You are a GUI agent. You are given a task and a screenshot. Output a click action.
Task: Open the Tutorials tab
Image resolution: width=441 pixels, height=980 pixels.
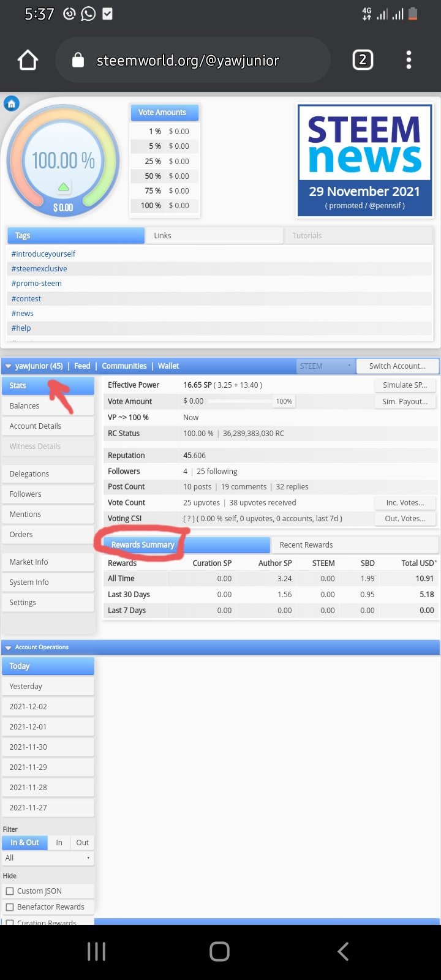pyautogui.click(x=358, y=235)
